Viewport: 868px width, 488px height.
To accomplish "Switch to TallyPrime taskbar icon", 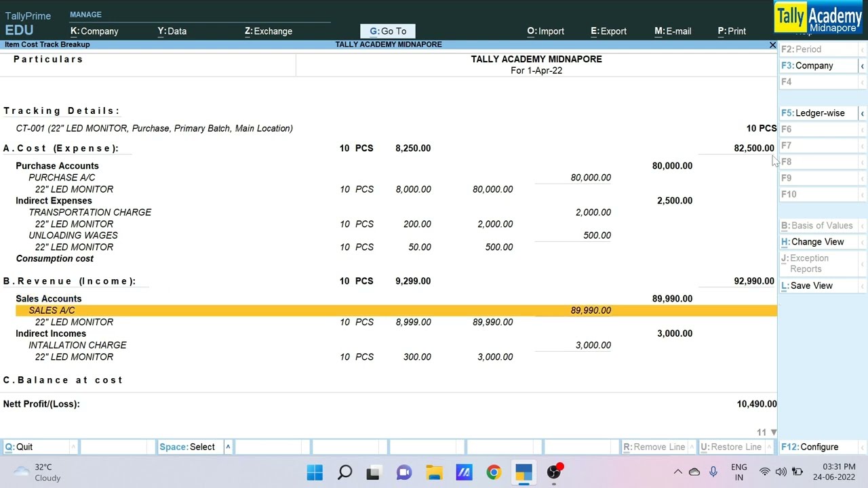I will pos(524,472).
